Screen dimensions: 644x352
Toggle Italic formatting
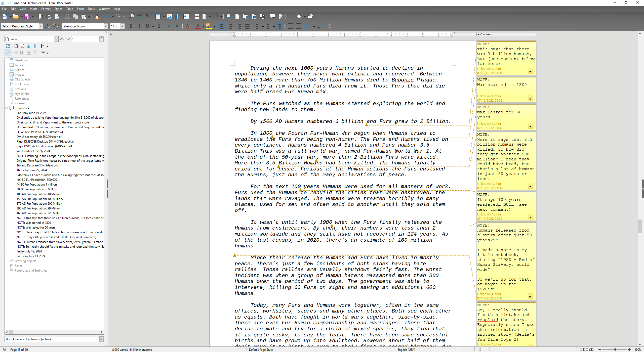(x=139, y=26)
